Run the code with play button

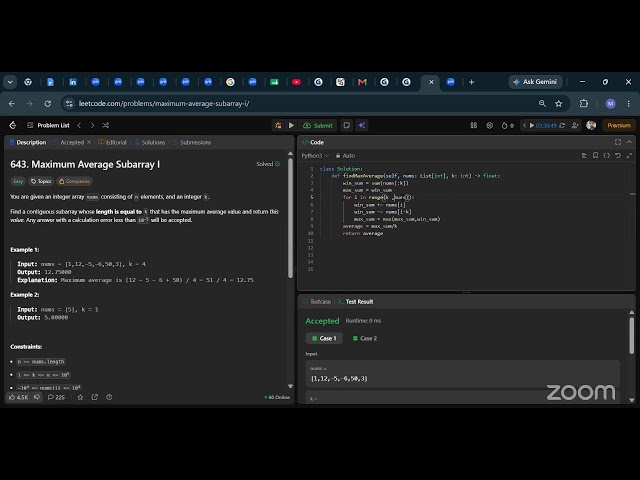click(x=291, y=125)
